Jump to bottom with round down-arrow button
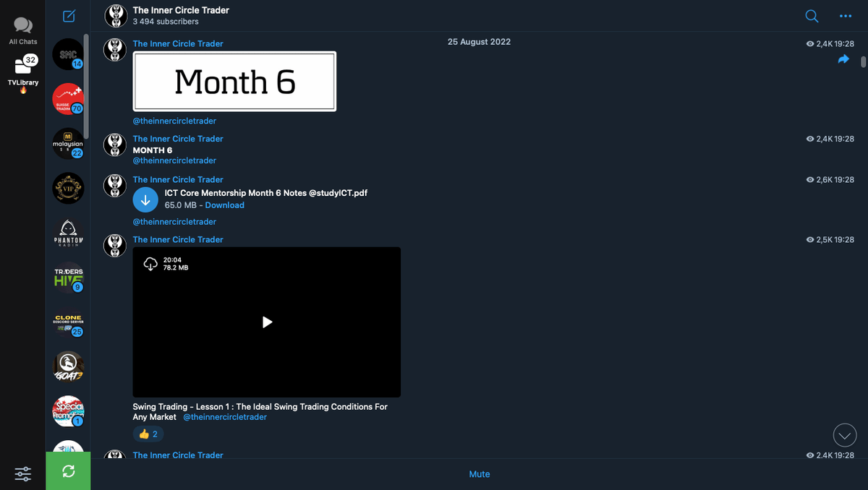868x490 pixels. tap(844, 435)
